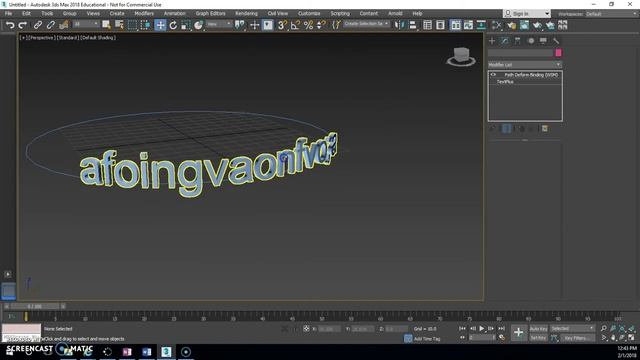This screenshot has width=640, height=360.
Task: Click the Set Key button
Action: [x=538, y=338]
